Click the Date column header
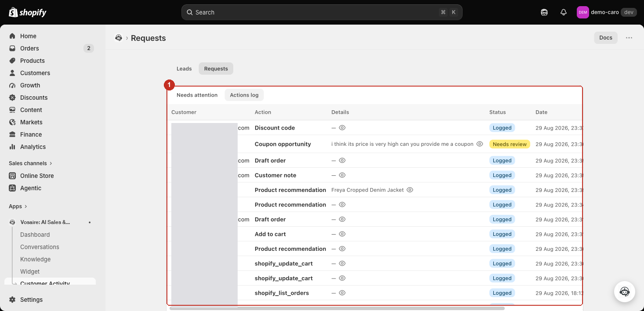Screen dimensions: 644x311 (541, 112)
